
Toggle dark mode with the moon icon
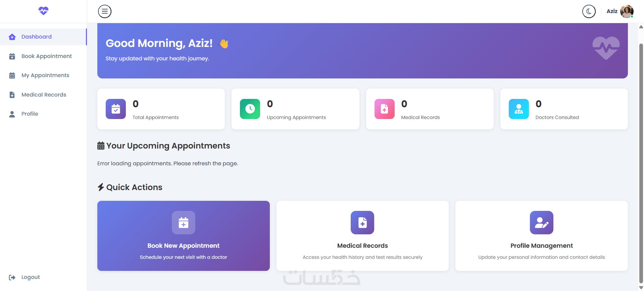[589, 11]
